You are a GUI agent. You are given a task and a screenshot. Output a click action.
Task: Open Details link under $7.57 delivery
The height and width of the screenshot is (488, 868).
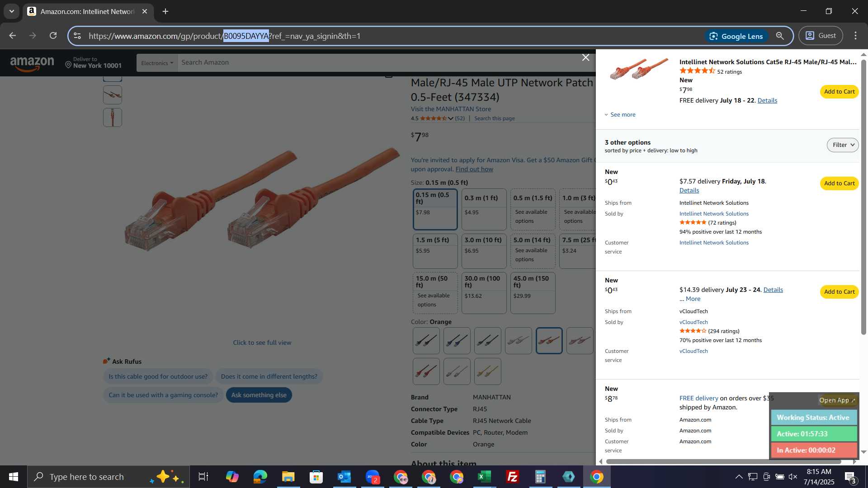click(x=689, y=191)
